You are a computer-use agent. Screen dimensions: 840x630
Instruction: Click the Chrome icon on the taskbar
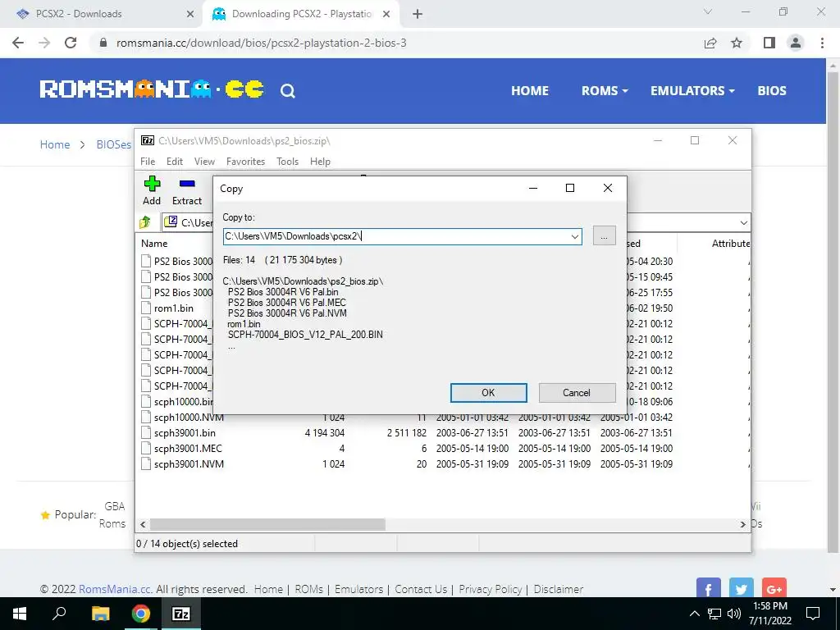pyautogui.click(x=141, y=614)
